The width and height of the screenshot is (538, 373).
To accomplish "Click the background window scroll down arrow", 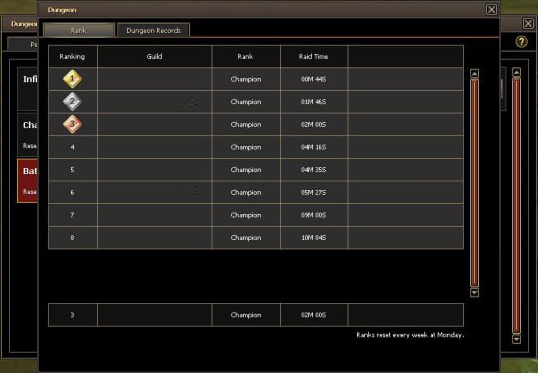I will click(516, 339).
